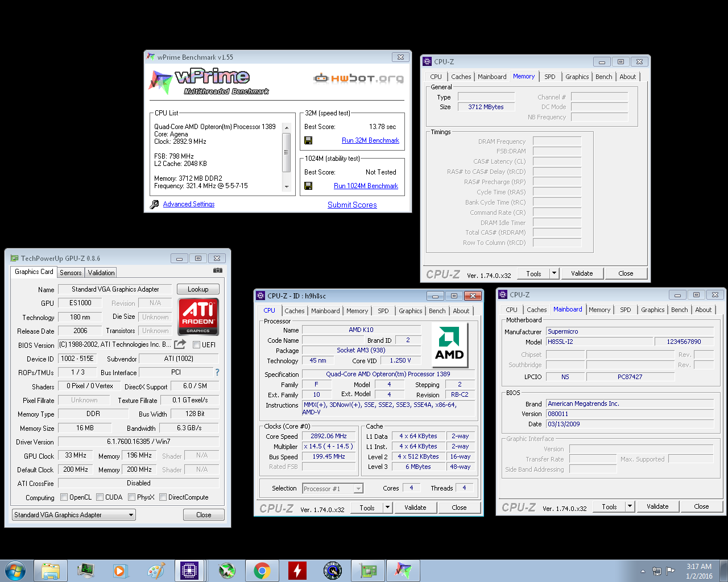Click the clock-shaped taskbar icon
This screenshot has height=582, width=728.
coord(332,571)
